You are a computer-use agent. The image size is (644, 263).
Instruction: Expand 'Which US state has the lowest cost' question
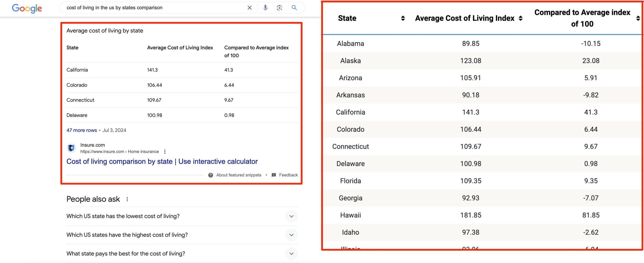pos(291,216)
